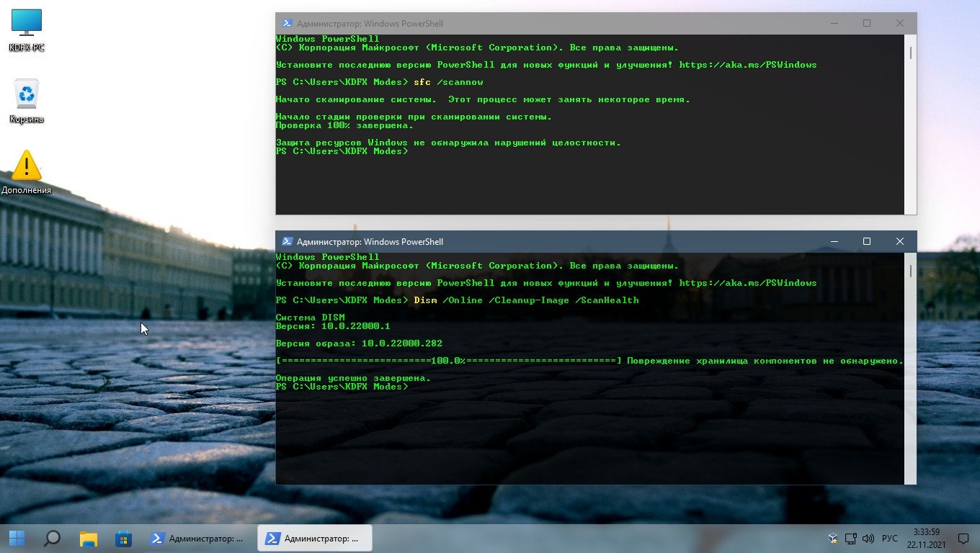
Task: Minimize the Dism PowerShell window
Action: (834, 241)
